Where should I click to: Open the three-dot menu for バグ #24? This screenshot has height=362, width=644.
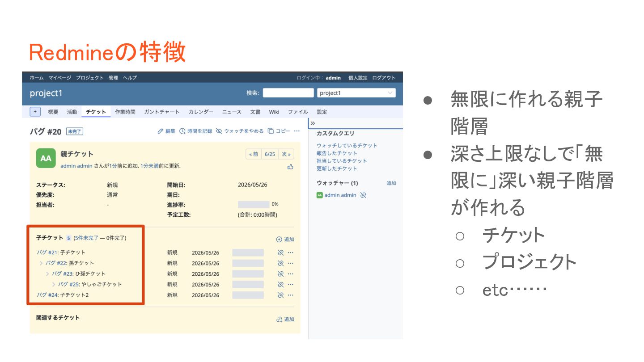tap(291, 295)
